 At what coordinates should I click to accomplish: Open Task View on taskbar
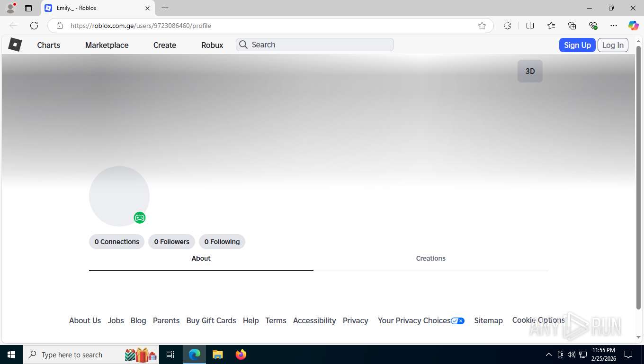point(170,355)
